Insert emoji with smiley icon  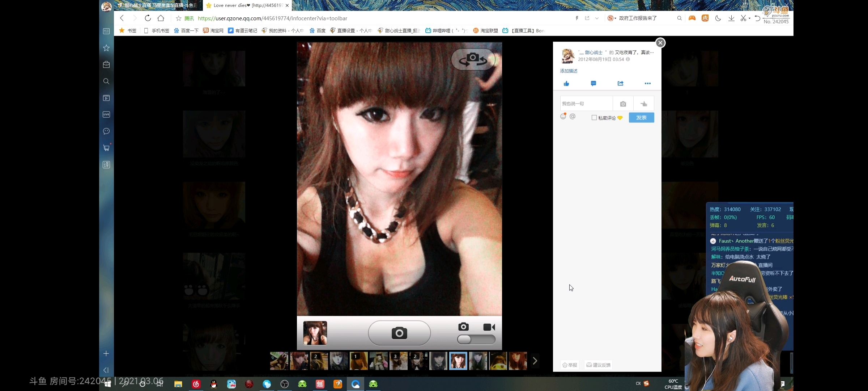(x=563, y=117)
